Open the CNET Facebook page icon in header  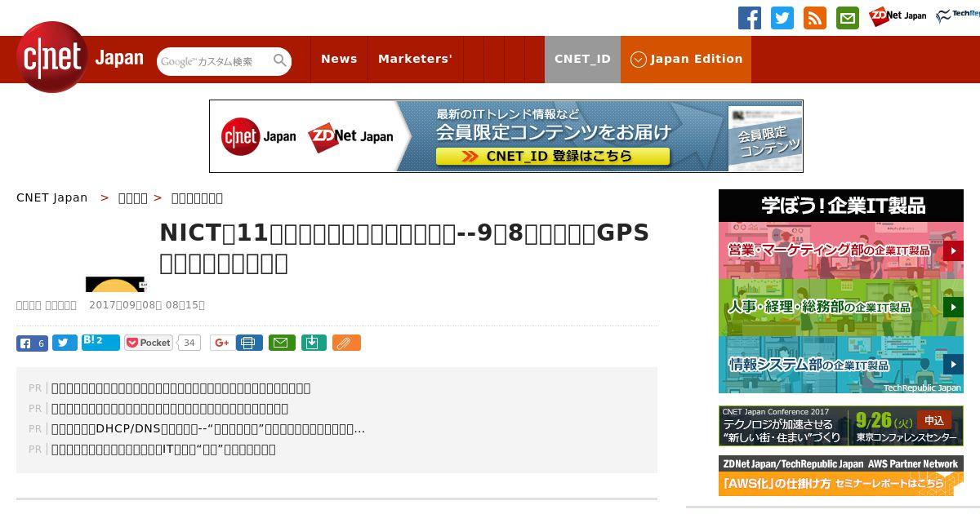point(750,18)
